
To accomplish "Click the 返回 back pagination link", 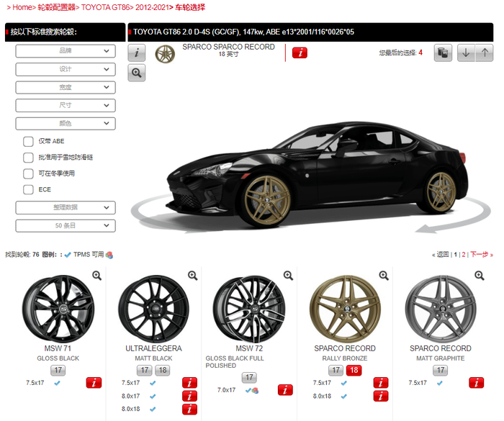I will pyautogui.click(x=441, y=255).
